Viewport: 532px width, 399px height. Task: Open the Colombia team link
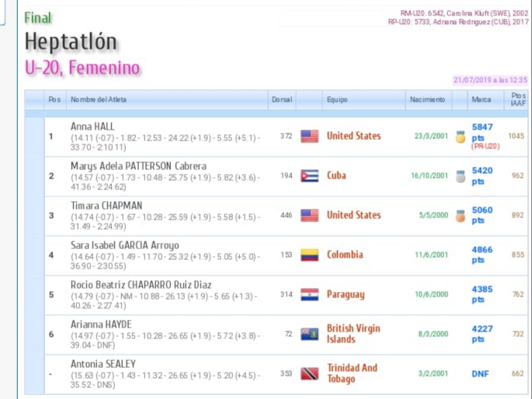345,255
